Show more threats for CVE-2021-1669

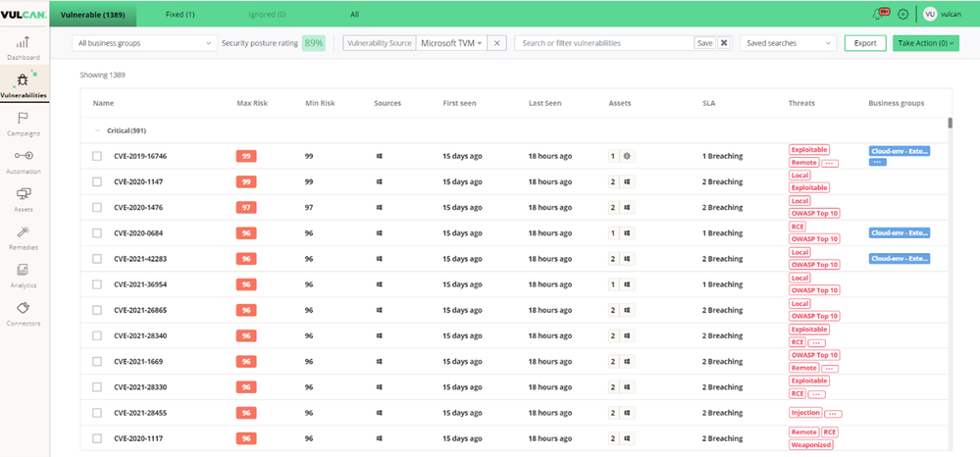coord(829,368)
